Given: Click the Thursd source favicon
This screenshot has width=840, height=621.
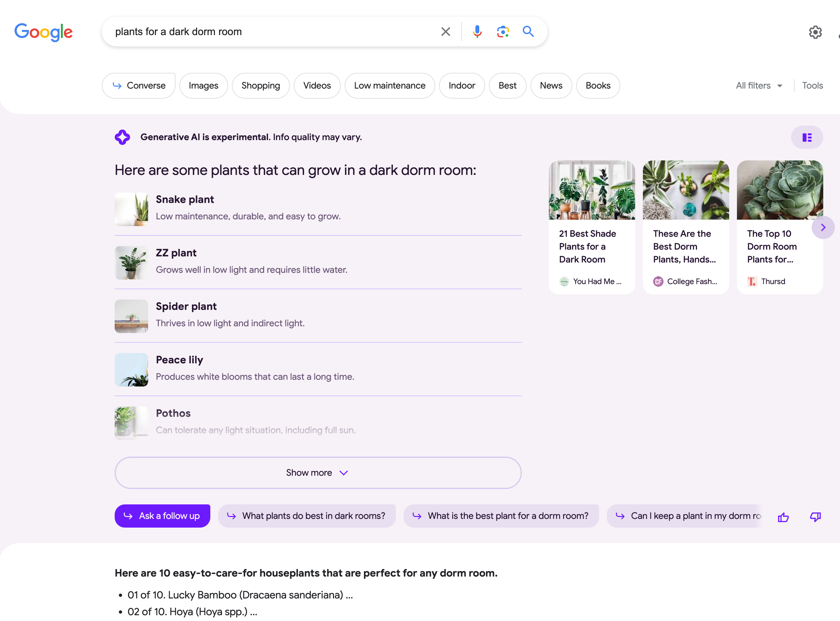Looking at the screenshot, I should click(x=752, y=282).
